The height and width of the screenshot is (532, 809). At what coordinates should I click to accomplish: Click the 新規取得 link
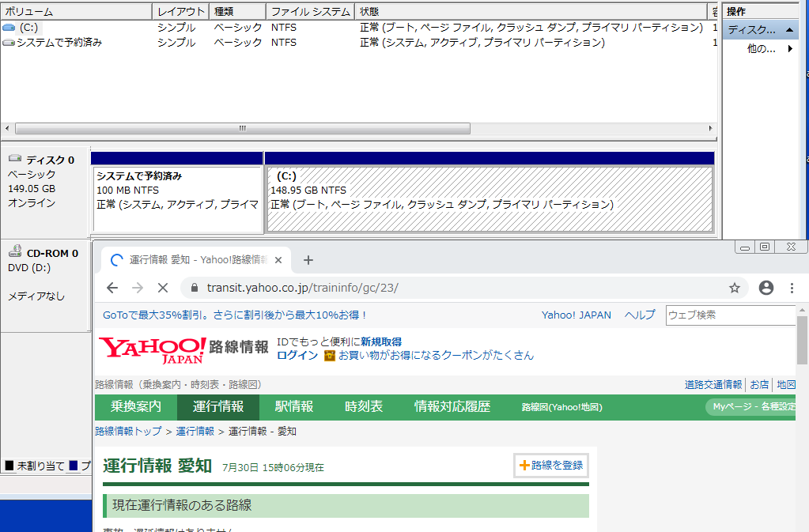380,341
